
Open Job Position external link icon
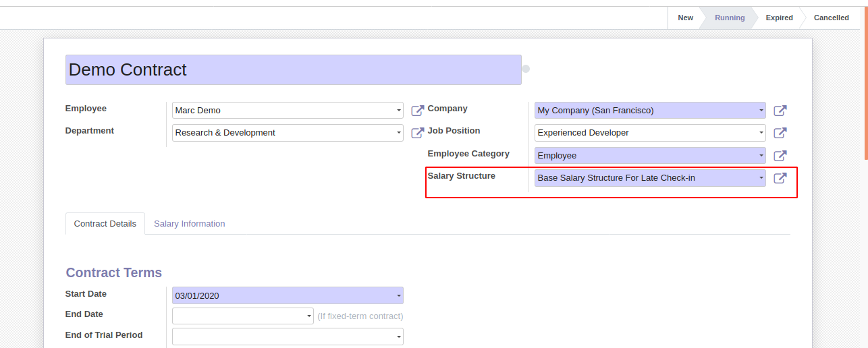pyautogui.click(x=780, y=133)
